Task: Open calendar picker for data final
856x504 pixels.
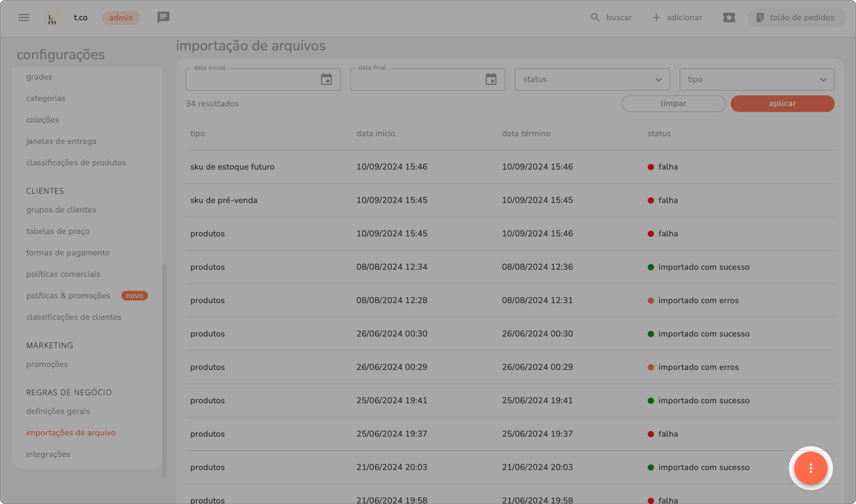Action: (x=491, y=79)
